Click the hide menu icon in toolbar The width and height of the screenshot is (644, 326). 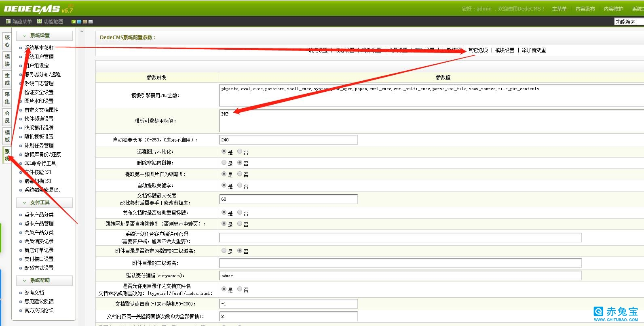[x=8, y=21]
